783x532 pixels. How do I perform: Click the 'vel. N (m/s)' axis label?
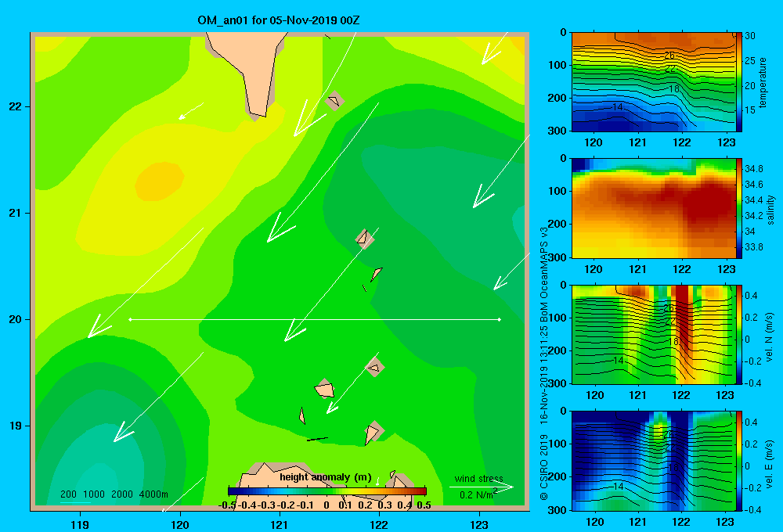pyautogui.click(x=770, y=337)
